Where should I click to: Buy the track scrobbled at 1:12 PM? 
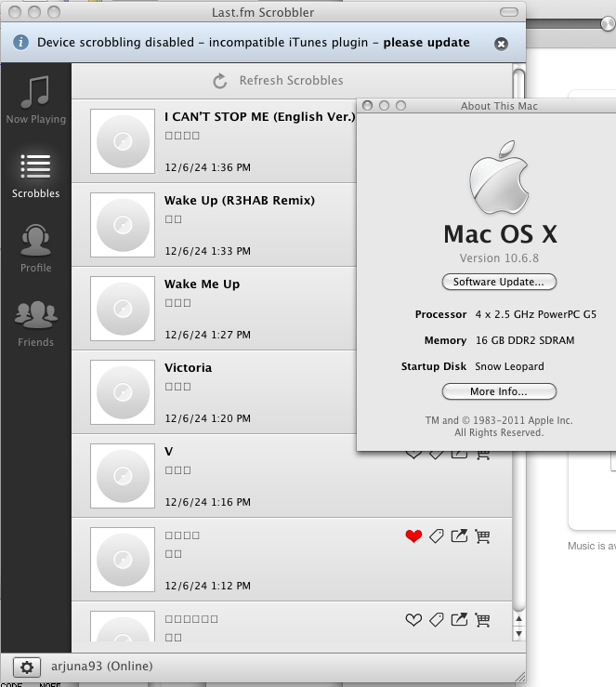click(x=482, y=535)
